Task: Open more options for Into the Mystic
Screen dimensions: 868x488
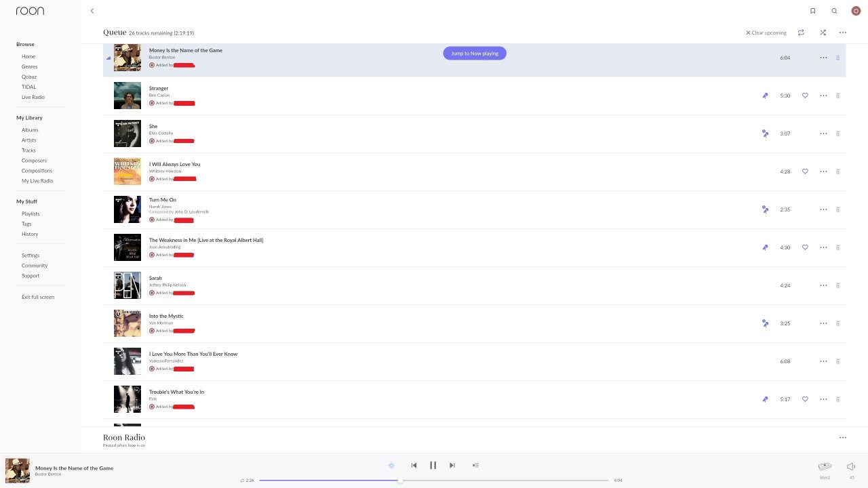Action: 823,323
